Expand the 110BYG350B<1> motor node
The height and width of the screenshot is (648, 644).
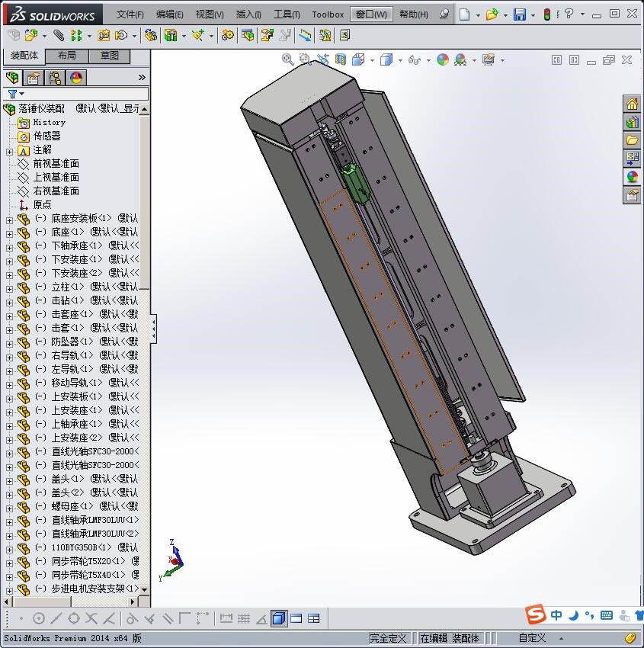(x=9, y=550)
